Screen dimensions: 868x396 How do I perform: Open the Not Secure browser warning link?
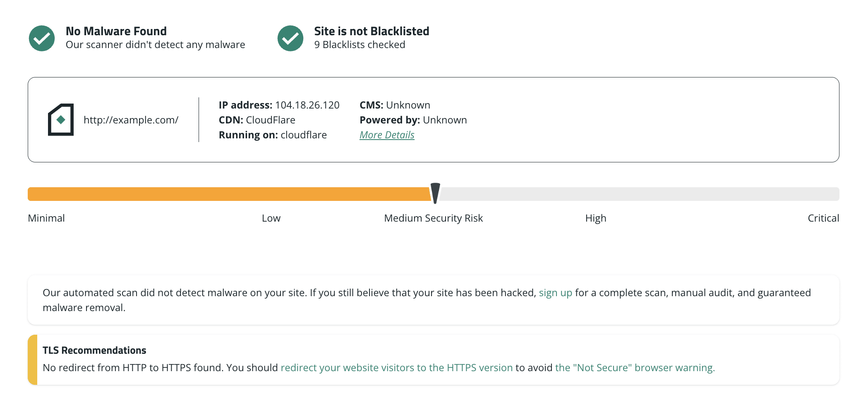click(635, 367)
